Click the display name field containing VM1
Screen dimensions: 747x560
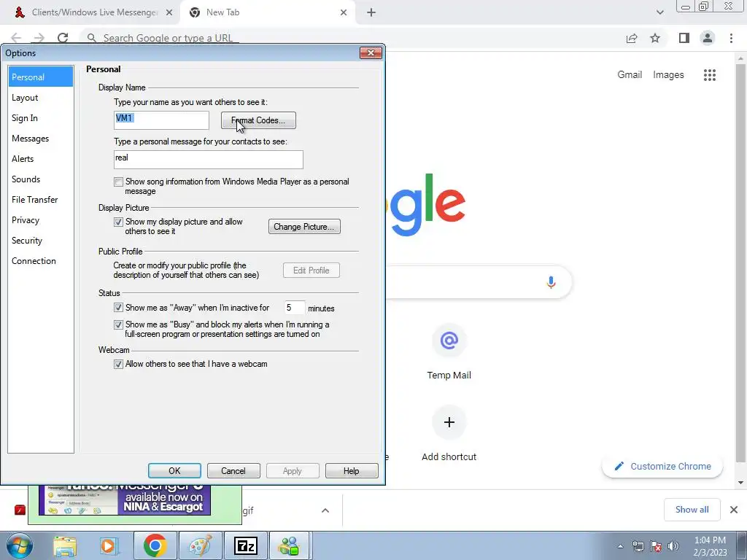pos(161,120)
